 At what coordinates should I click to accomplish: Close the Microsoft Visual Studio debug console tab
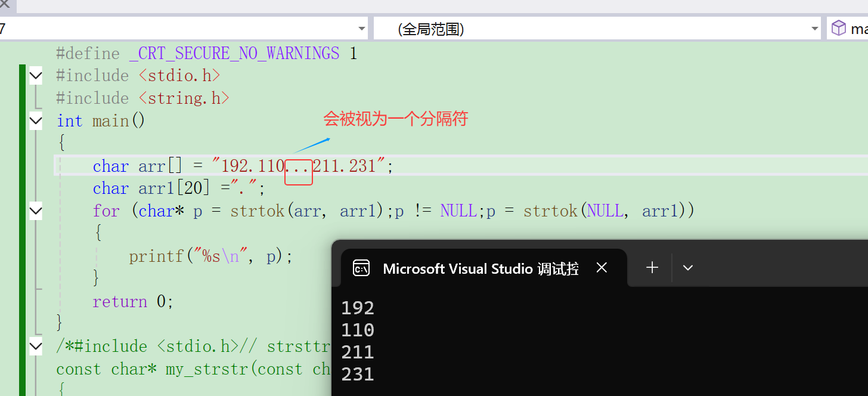(x=602, y=268)
